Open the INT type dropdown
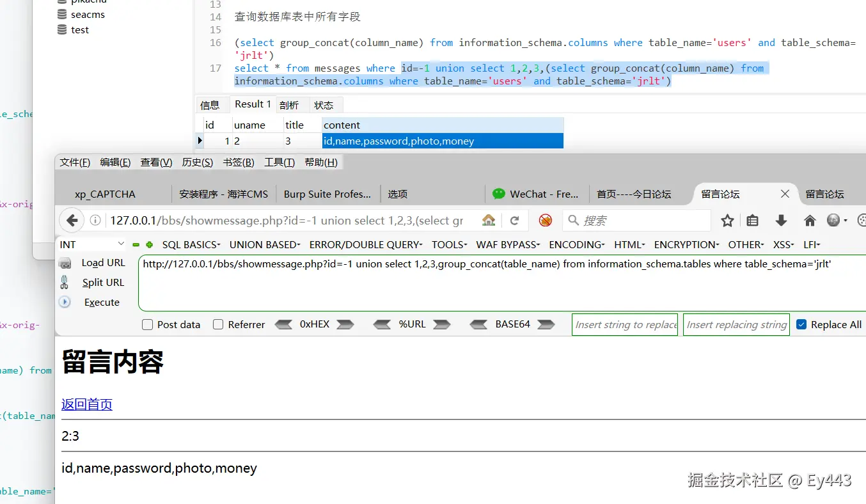The height and width of the screenshot is (504, 866). click(x=92, y=244)
